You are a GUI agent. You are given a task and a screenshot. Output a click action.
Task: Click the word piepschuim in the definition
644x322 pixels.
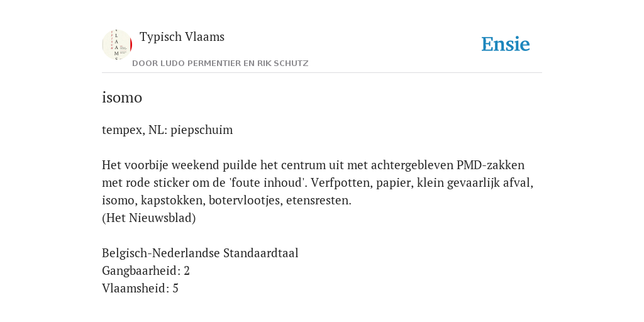(x=202, y=130)
